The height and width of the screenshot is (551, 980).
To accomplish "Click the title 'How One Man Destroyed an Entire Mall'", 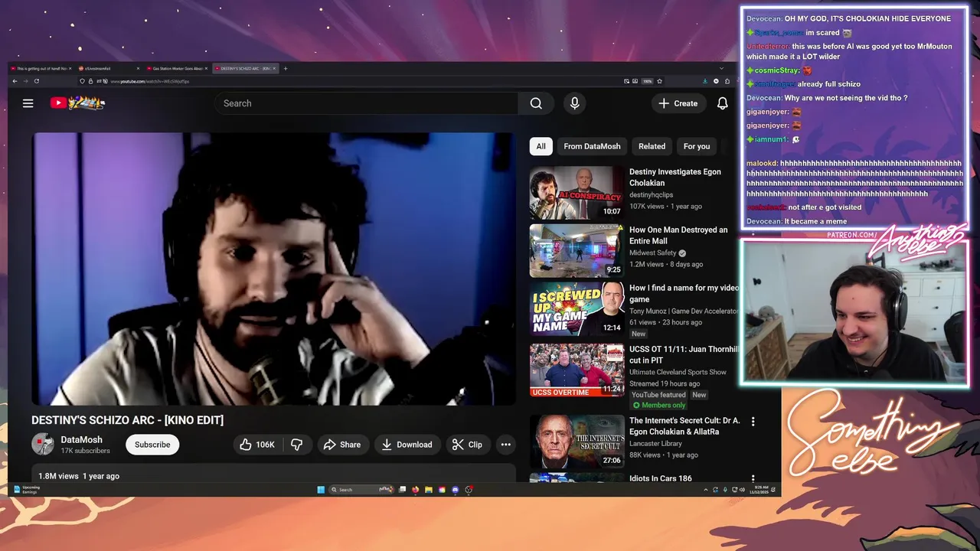I will (x=678, y=235).
